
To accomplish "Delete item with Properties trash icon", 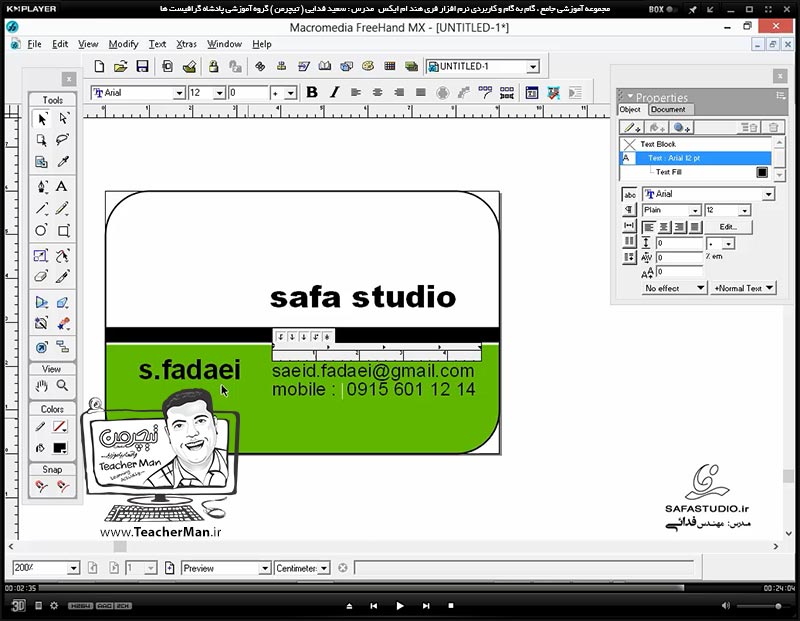I will [773, 128].
